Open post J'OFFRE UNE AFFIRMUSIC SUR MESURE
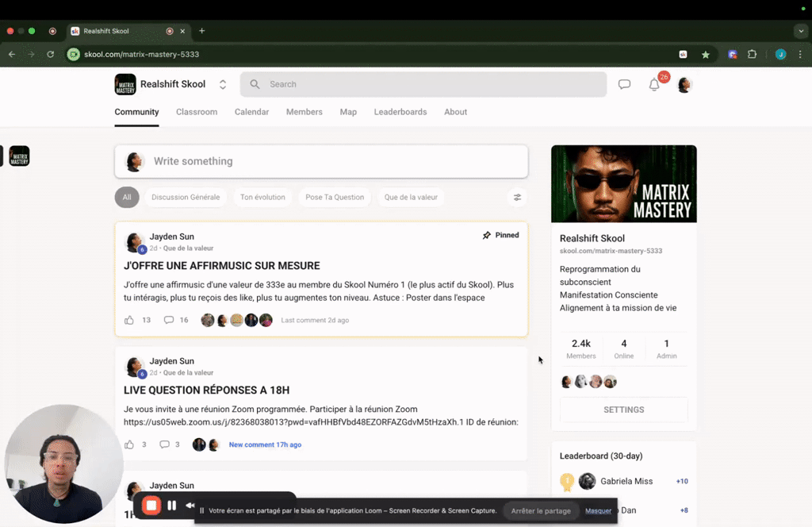The width and height of the screenshot is (812, 527). point(222,266)
